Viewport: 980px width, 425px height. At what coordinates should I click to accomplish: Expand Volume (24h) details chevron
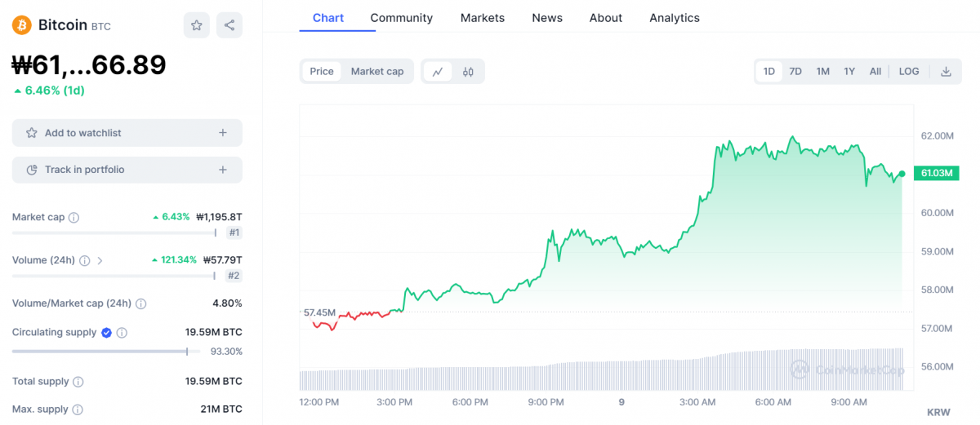coord(100,261)
